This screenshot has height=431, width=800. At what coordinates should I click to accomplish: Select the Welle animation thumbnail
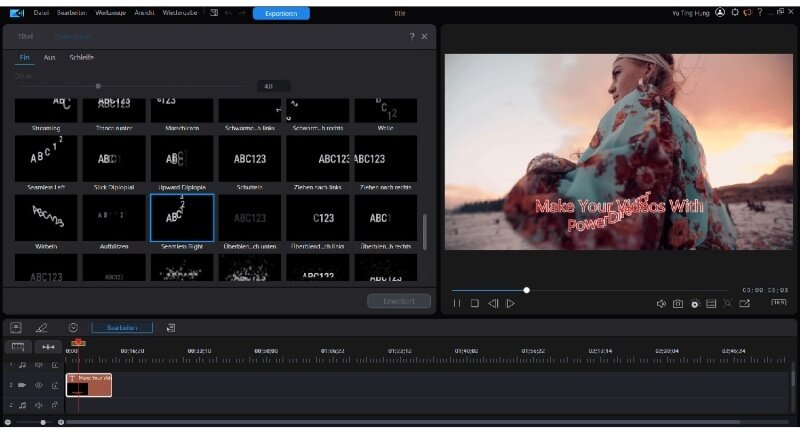point(385,110)
